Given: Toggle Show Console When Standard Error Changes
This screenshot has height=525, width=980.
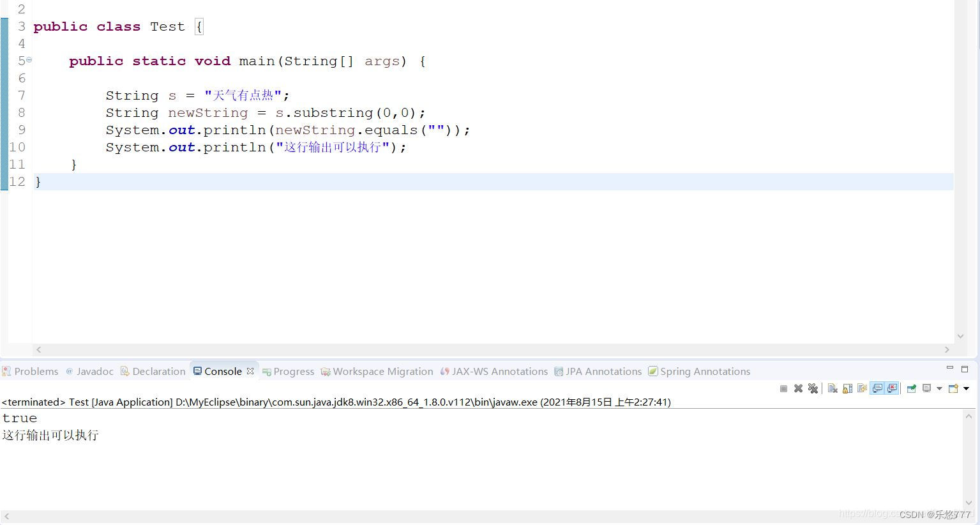Looking at the screenshot, I should pos(892,388).
